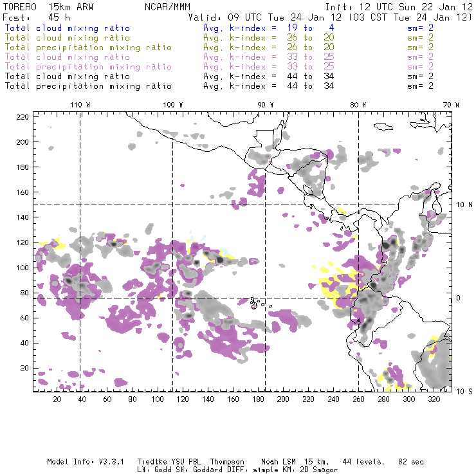
Task: Select the "Init: 12 UTC Sun 22 Jan 12" text
Action: (399, 6)
